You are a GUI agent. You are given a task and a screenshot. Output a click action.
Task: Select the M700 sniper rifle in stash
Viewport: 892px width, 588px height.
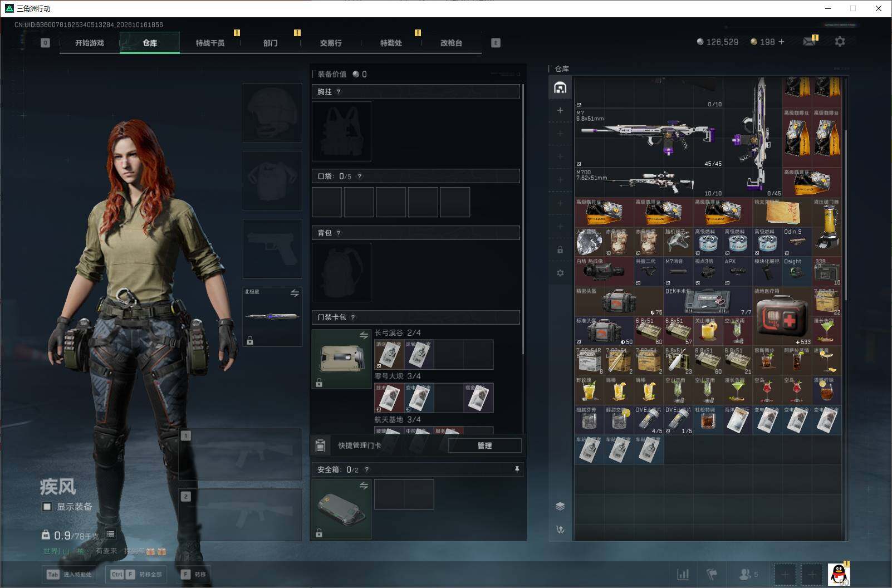pos(648,183)
